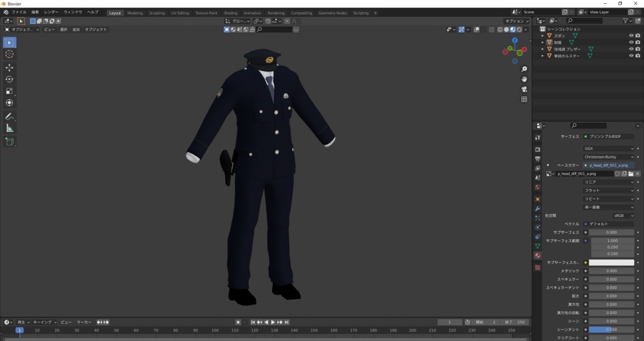This screenshot has height=341, width=644.
Task: Open the レンダー menu
Action: 51,13
